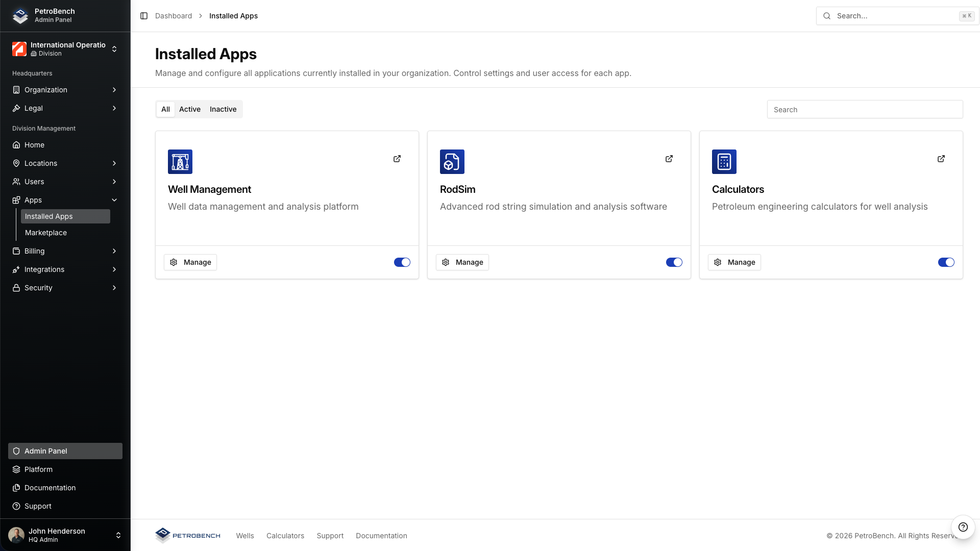This screenshot has height=551, width=980.
Task: Click the RodSim app icon
Action: [452, 162]
